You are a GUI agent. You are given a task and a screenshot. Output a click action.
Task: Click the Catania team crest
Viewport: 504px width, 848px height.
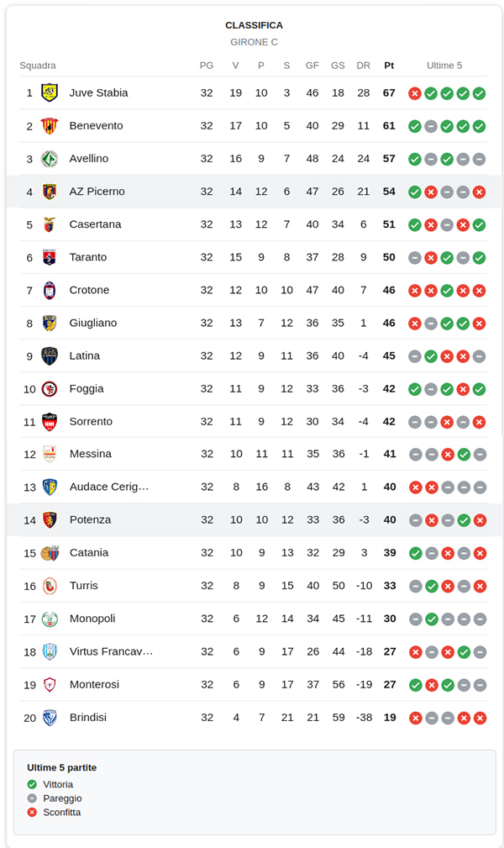50,553
